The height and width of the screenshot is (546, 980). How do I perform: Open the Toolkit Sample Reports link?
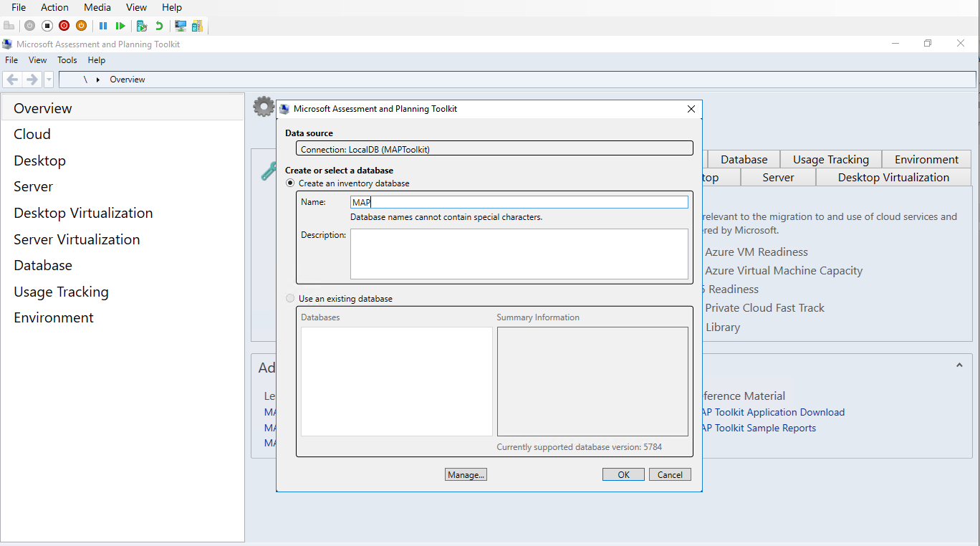(x=758, y=428)
